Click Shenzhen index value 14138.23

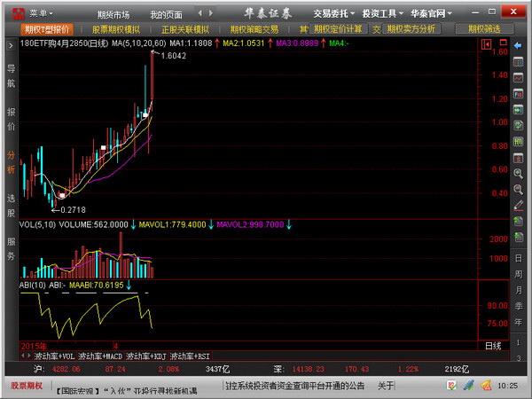308,369
